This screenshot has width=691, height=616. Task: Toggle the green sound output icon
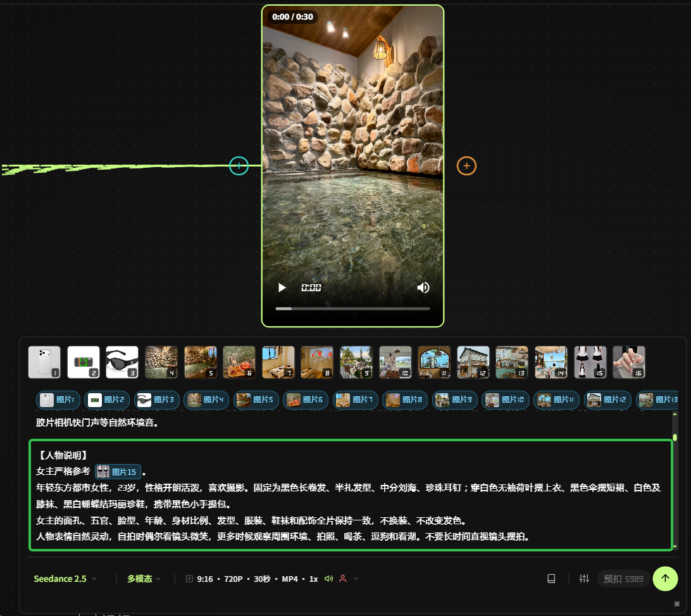pyautogui.click(x=328, y=579)
